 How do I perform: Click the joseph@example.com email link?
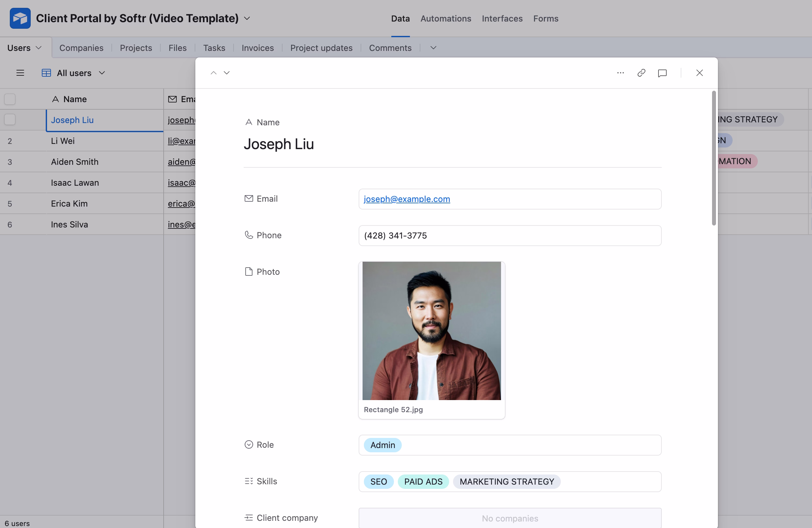pyautogui.click(x=407, y=199)
